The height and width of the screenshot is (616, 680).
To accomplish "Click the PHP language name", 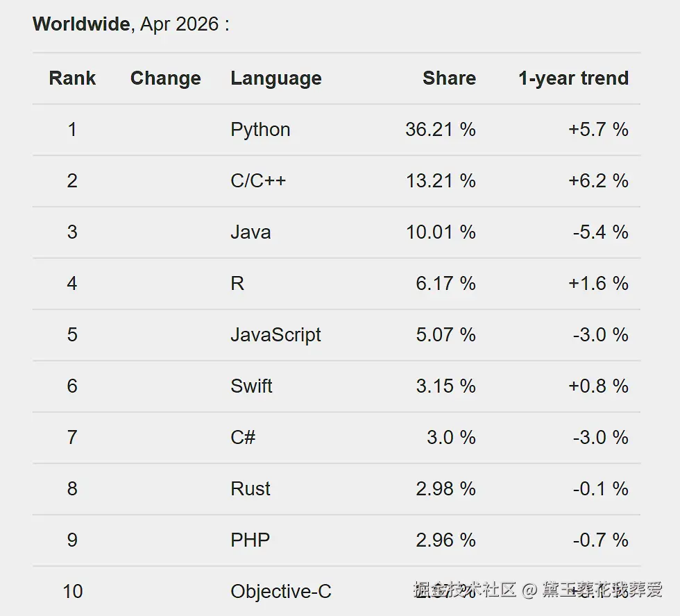I will pos(250,540).
